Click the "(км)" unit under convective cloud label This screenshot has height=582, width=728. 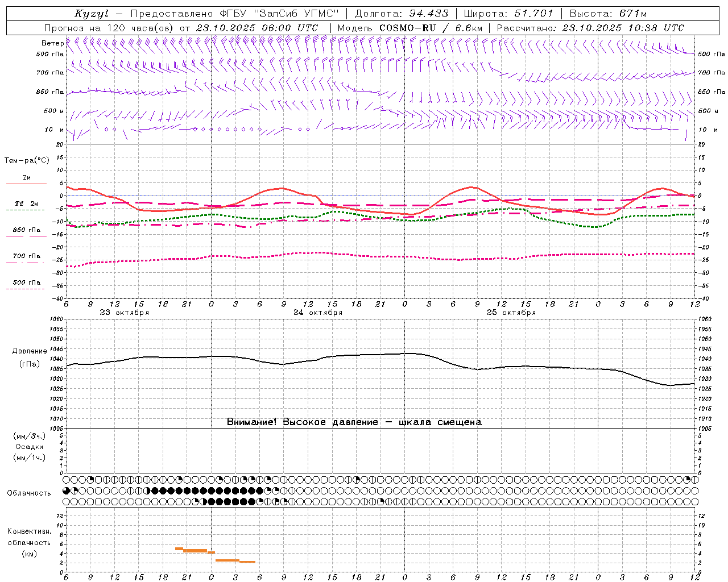tap(29, 554)
